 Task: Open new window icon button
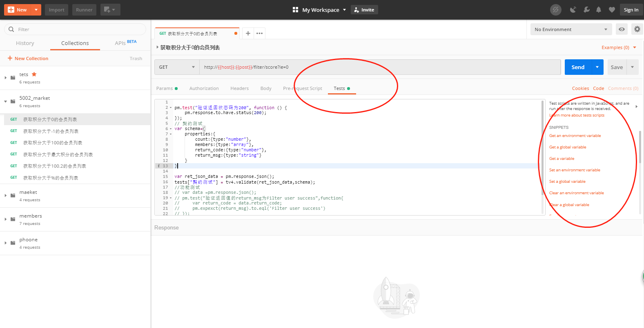pyautogui.click(x=110, y=10)
